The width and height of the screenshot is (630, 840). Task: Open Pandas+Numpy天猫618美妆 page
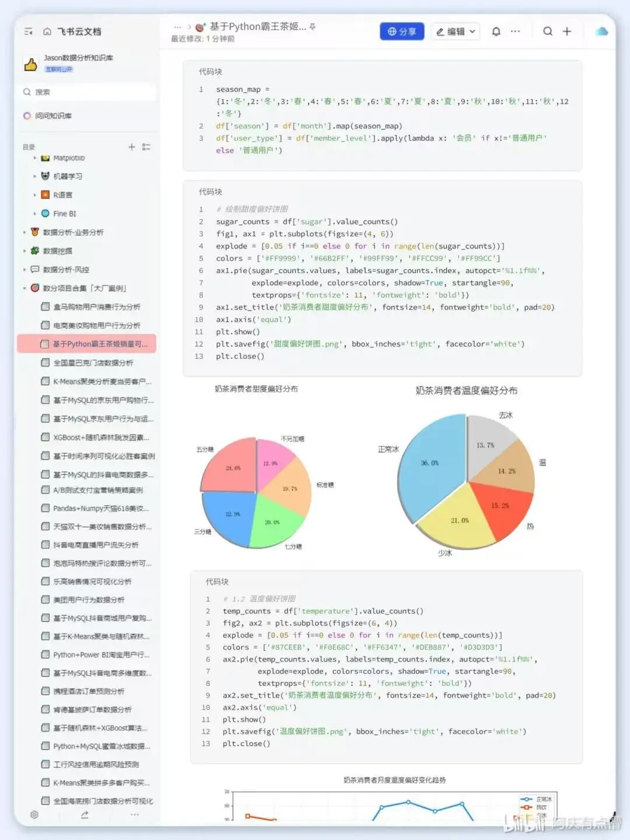click(x=101, y=508)
